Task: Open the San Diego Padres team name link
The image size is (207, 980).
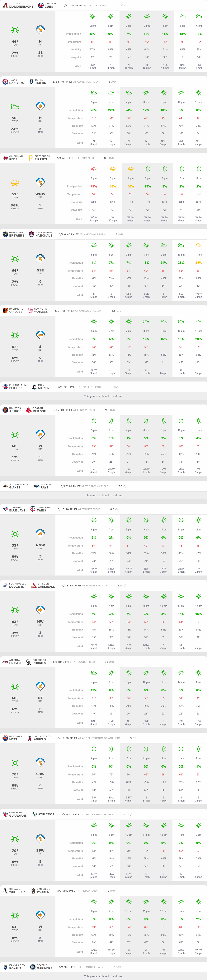Action: point(43,891)
